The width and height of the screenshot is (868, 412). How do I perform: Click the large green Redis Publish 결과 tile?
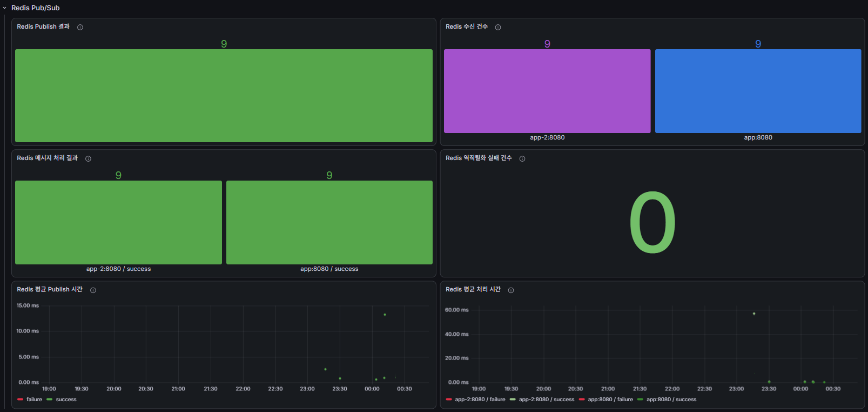224,96
